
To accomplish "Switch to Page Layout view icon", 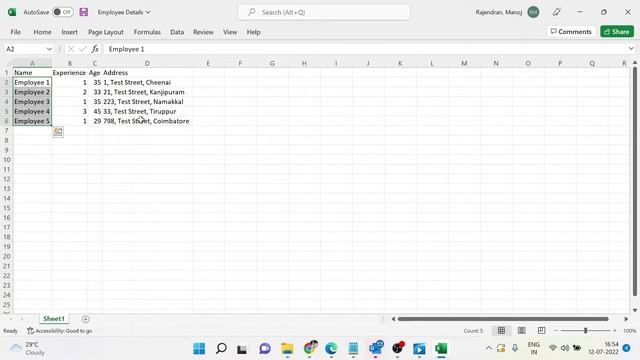I will click(x=521, y=331).
